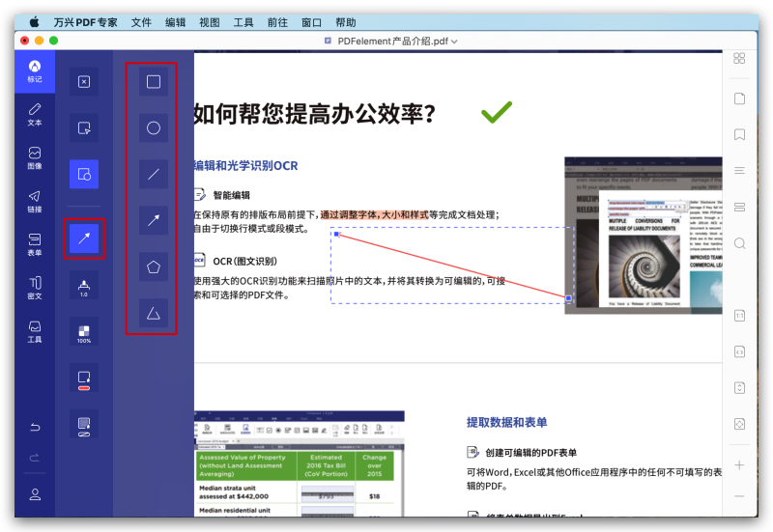This screenshot has height=532, width=773.
Task: Open the 图像 section in sidebar
Action: 35,157
